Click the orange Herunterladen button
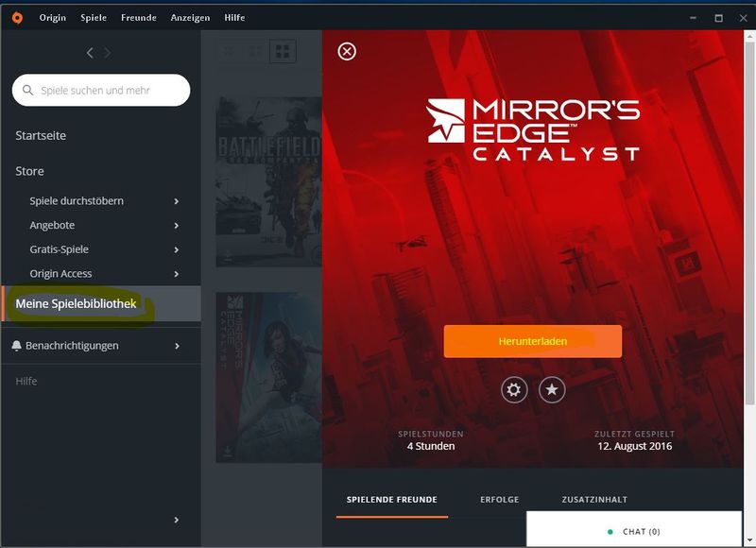 point(533,341)
